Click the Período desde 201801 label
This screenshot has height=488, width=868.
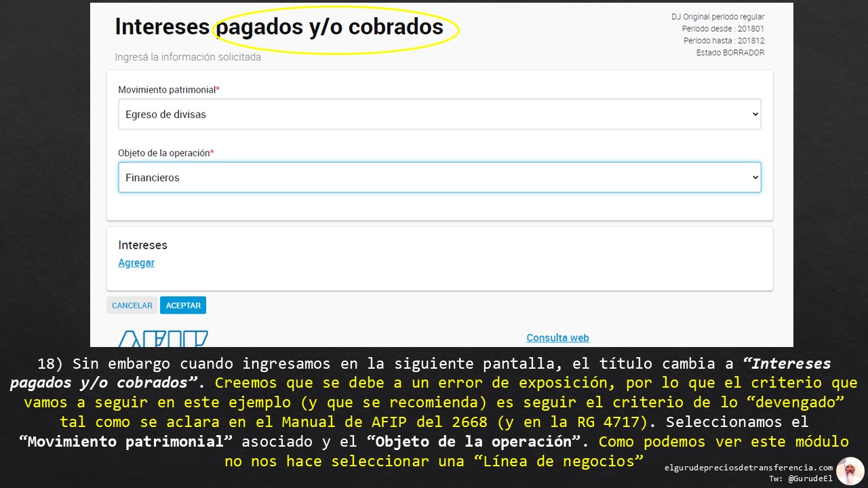click(722, 28)
